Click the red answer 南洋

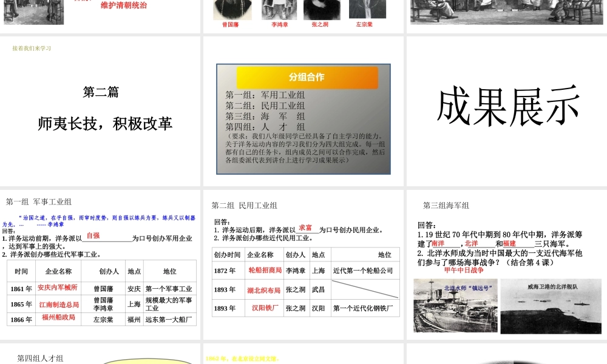coord(438,244)
